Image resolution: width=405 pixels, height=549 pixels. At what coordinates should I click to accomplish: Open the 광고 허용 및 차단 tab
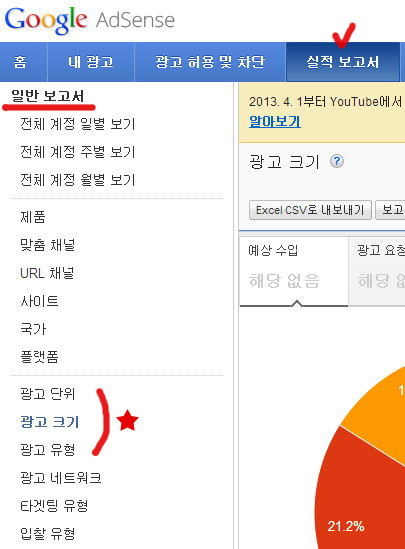click(210, 62)
